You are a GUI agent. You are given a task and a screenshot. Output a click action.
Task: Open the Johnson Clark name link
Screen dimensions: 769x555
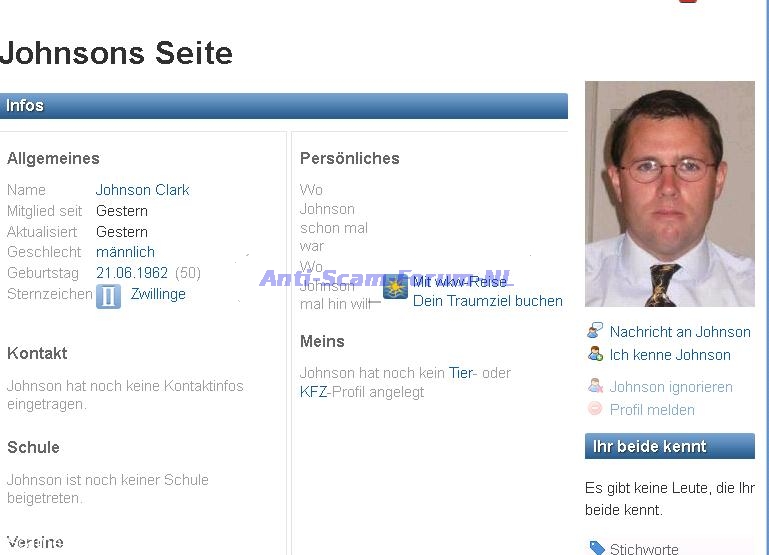(142, 190)
